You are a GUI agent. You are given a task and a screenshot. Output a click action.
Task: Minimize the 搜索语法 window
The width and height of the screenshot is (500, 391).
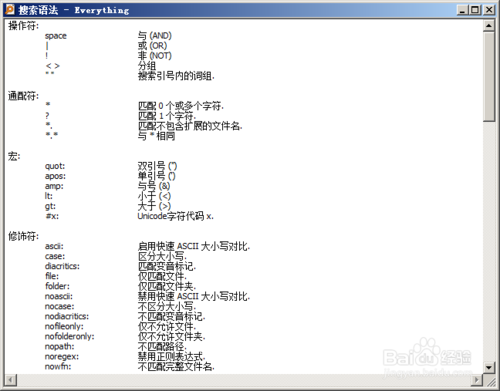coord(462,10)
